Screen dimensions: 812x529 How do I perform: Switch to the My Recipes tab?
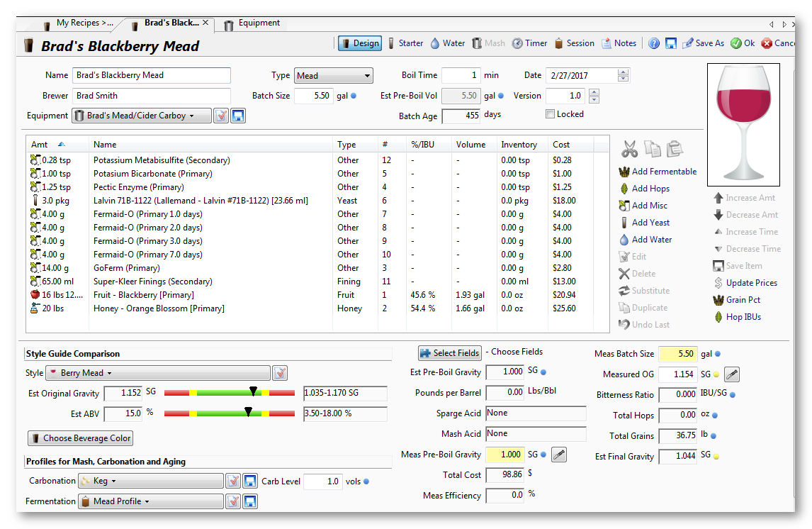(79, 23)
